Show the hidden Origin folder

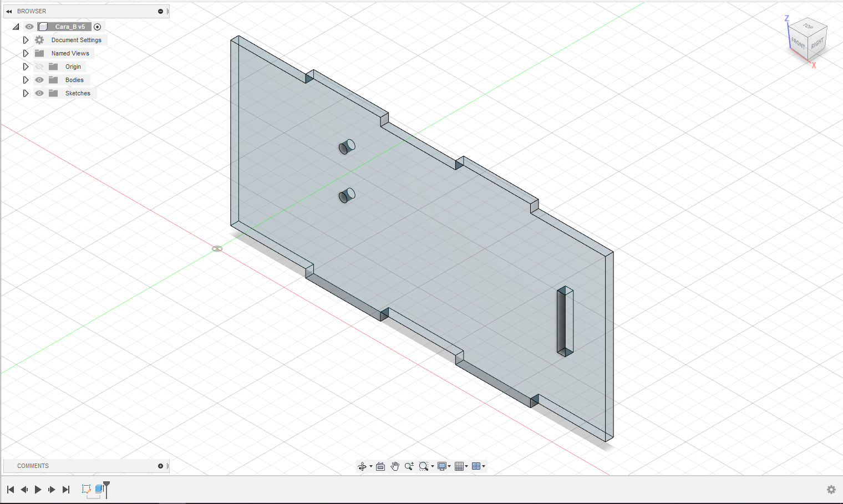[39, 67]
